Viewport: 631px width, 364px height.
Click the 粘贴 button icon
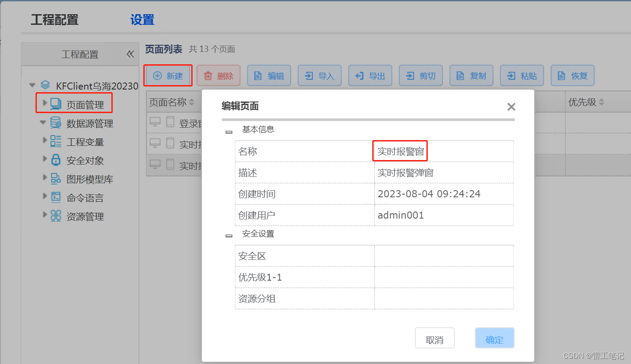tap(511, 76)
